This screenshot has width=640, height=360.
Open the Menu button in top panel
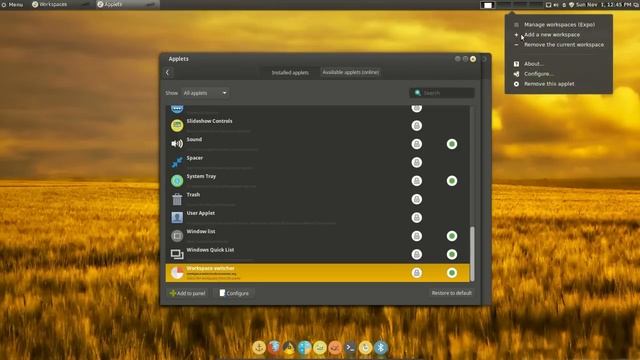[12, 4]
